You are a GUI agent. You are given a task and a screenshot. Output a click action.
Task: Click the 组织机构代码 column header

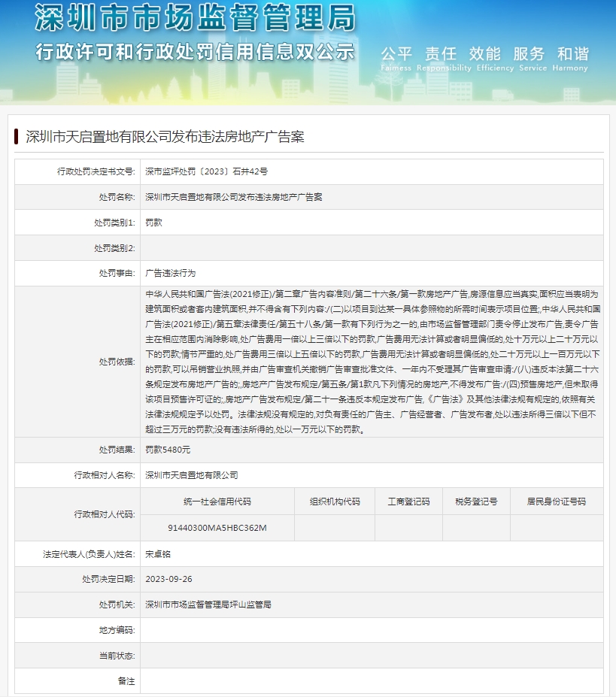click(x=335, y=502)
